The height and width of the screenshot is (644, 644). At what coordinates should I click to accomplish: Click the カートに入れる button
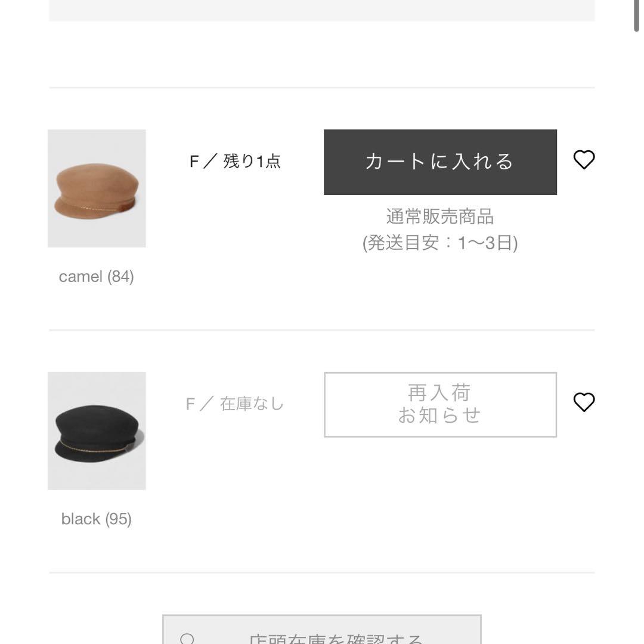(x=439, y=162)
